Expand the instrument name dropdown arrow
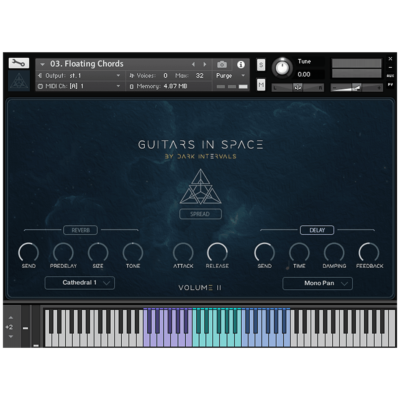This screenshot has height=400, width=400. point(42,64)
